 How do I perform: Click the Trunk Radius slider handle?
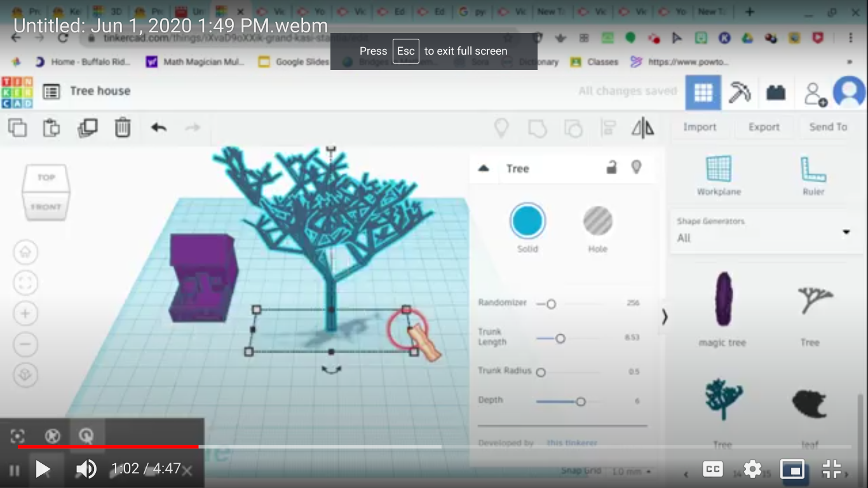[541, 372]
